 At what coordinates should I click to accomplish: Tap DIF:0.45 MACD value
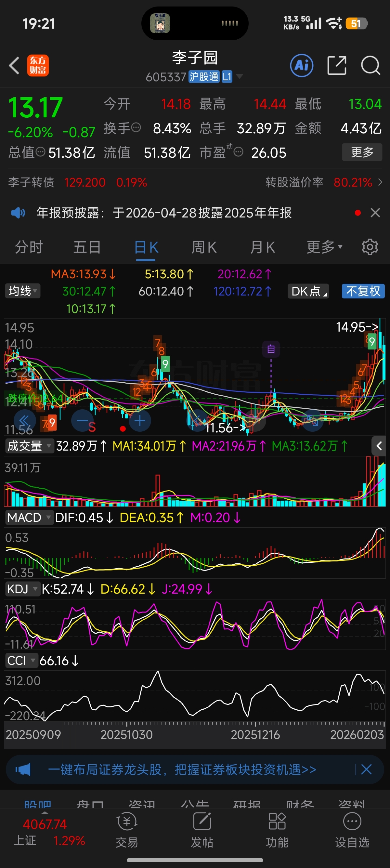[x=84, y=517]
